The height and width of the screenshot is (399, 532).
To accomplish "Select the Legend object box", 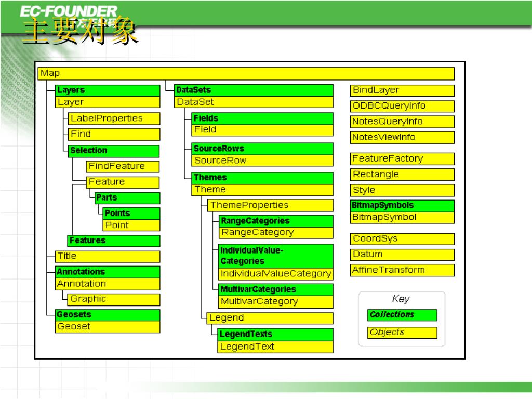I will 270,318.
